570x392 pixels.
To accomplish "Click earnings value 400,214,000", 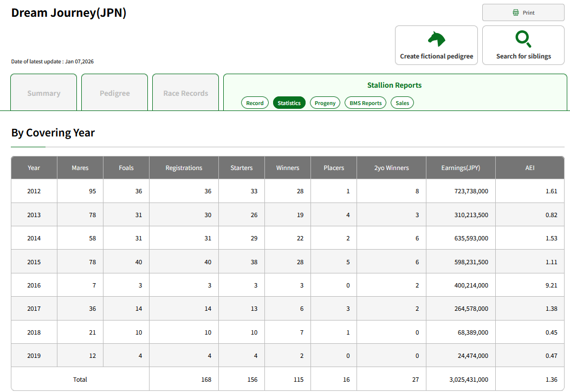I will (x=471, y=285).
